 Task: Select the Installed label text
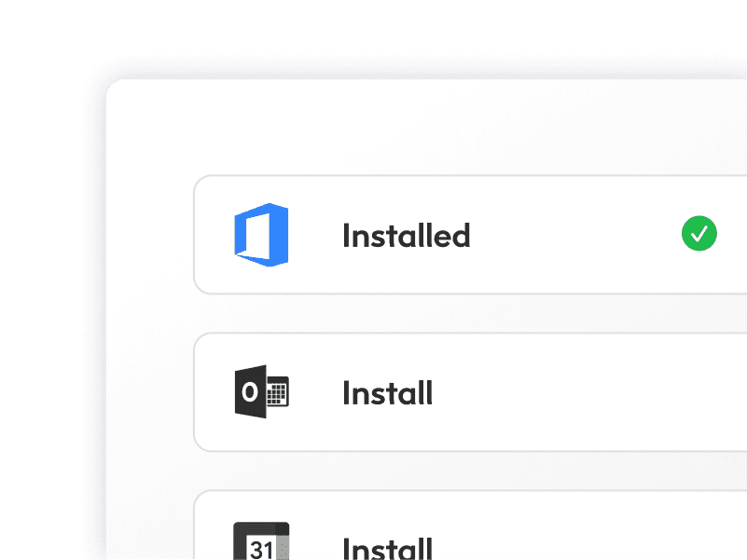[x=407, y=236]
